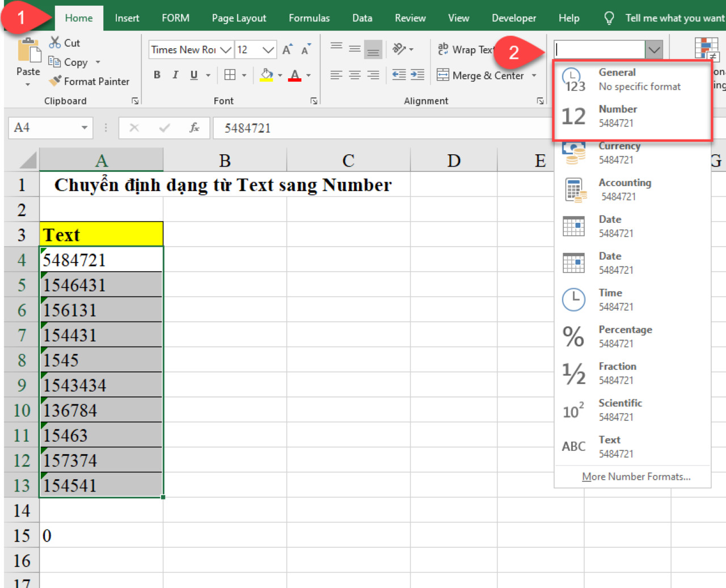Click the Format Painter brush icon

[x=55, y=81]
